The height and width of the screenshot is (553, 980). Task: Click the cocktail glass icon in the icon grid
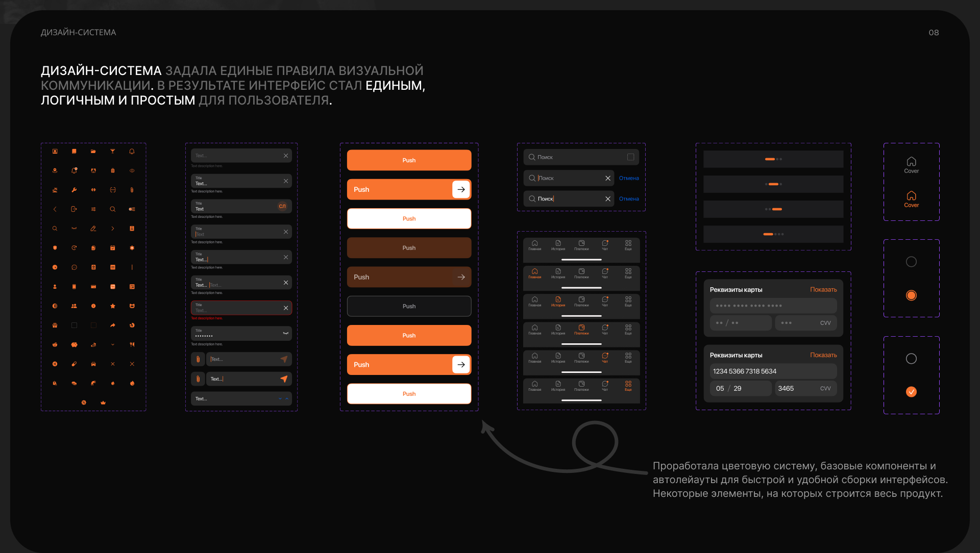pyautogui.click(x=113, y=152)
